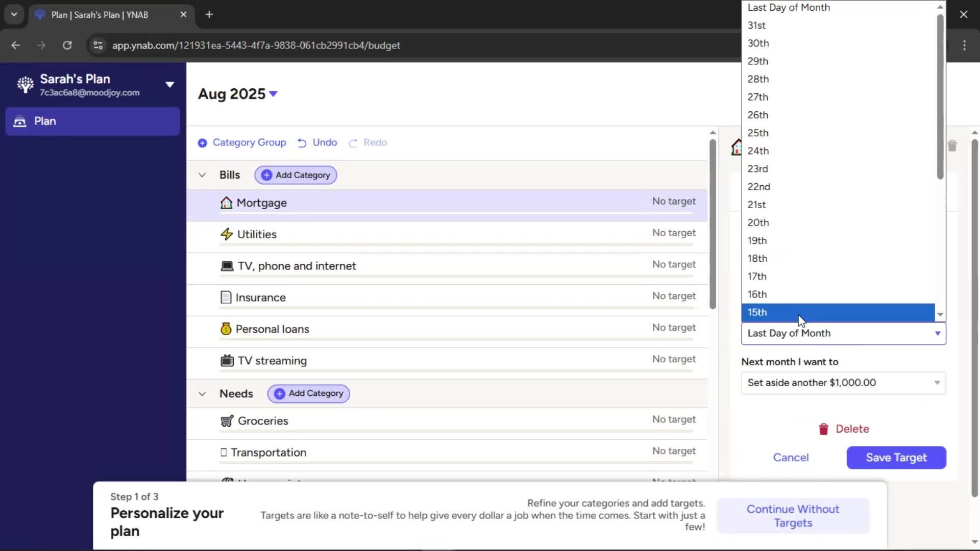The image size is (980, 551).
Task: Select the Plan | Sarah's Plan | YNAB tab
Action: [x=111, y=15]
